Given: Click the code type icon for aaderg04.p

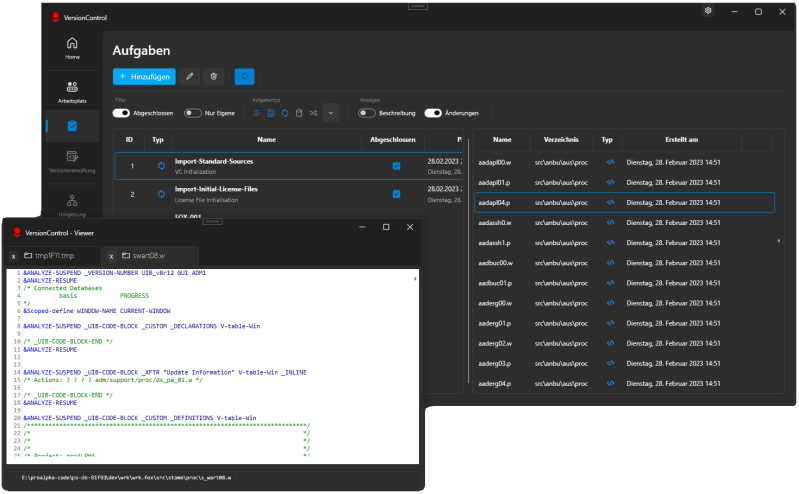Looking at the screenshot, I should point(610,383).
